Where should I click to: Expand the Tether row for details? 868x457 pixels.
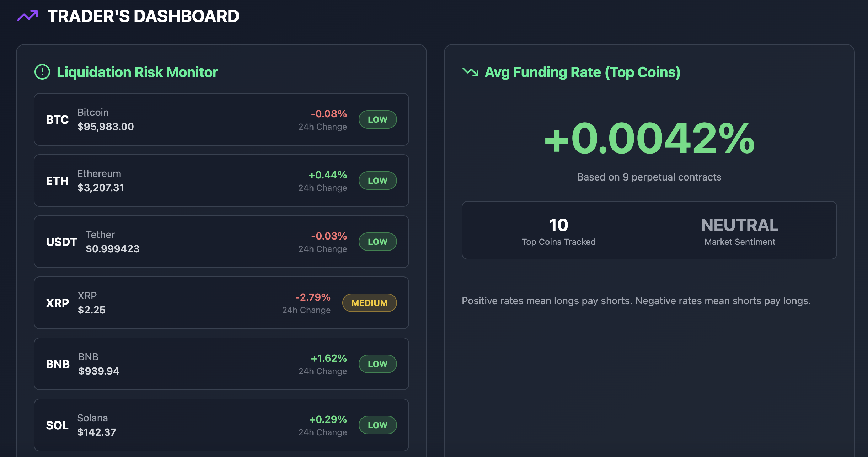221,242
